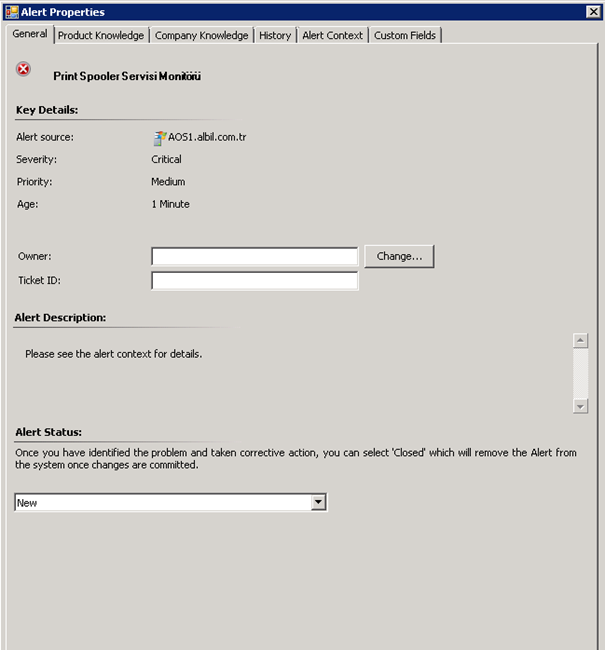Image resolution: width=605 pixels, height=650 pixels.
Task: Open the alert status dropdown showing New
Action: tap(170, 502)
